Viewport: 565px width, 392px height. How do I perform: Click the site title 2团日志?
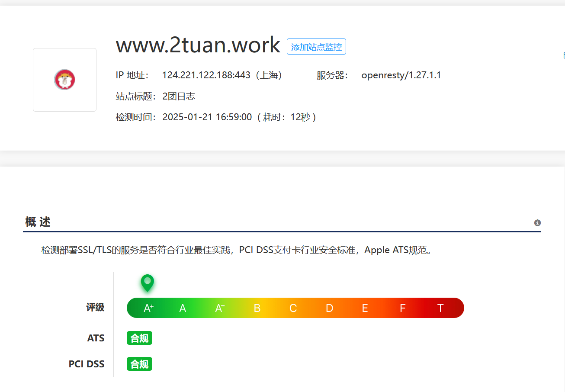[179, 96]
